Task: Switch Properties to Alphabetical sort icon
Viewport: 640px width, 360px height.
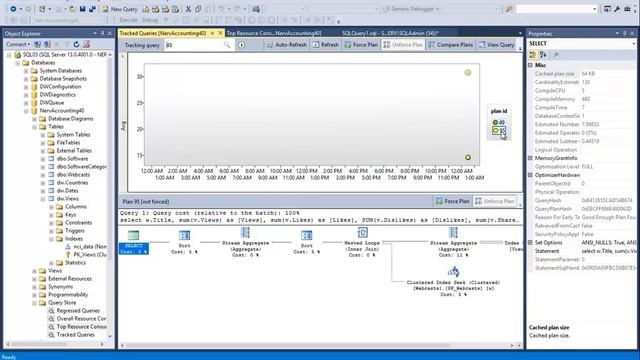Action: pos(543,54)
